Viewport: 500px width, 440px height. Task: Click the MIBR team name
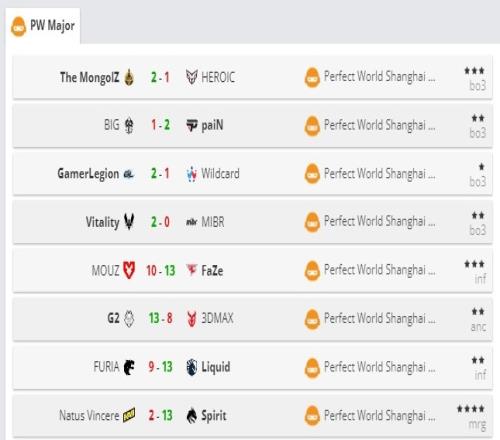click(x=213, y=222)
